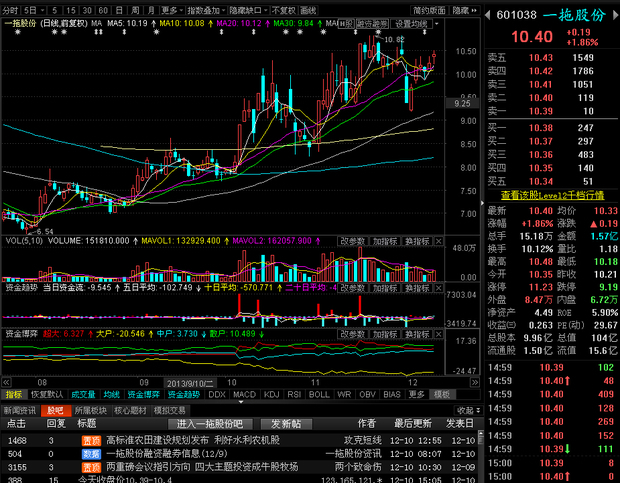Open the dropdown arrow beside 设置均线
This screenshot has height=483, width=620.
(437, 24)
